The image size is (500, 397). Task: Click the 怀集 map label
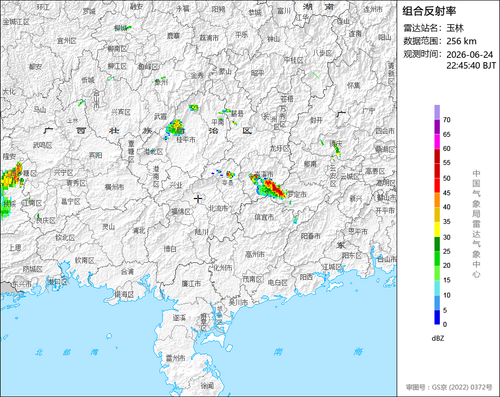point(354,85)
